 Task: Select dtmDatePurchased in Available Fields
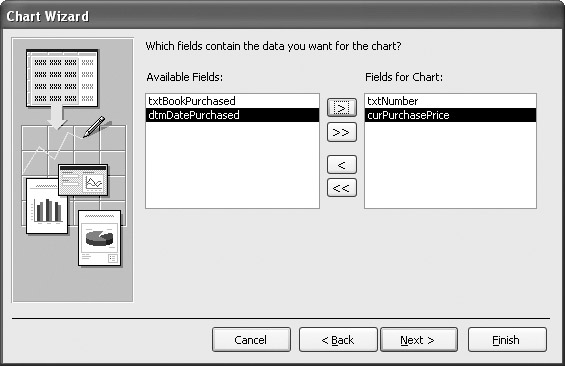pyautogui.click(x=232, y=115)
